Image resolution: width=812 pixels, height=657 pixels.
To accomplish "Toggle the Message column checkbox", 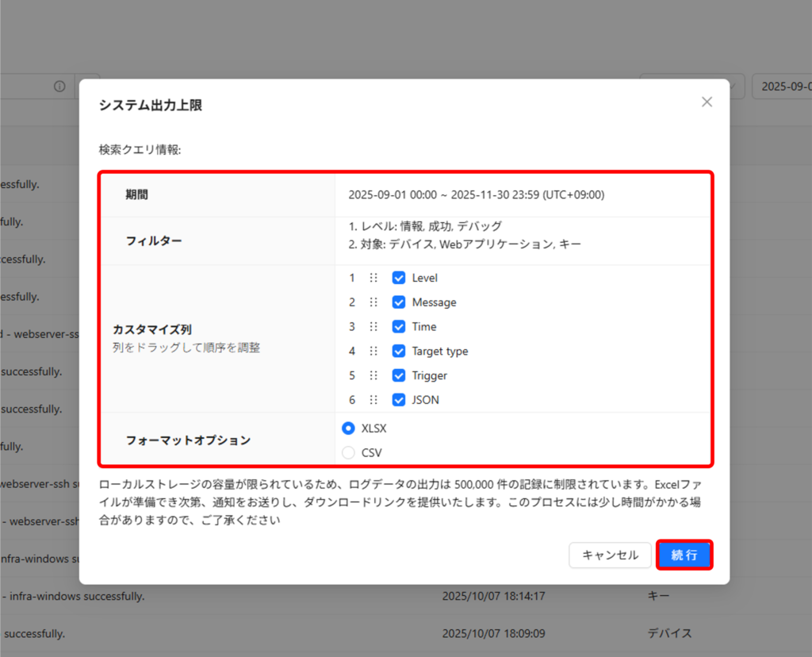I will 399,302.
